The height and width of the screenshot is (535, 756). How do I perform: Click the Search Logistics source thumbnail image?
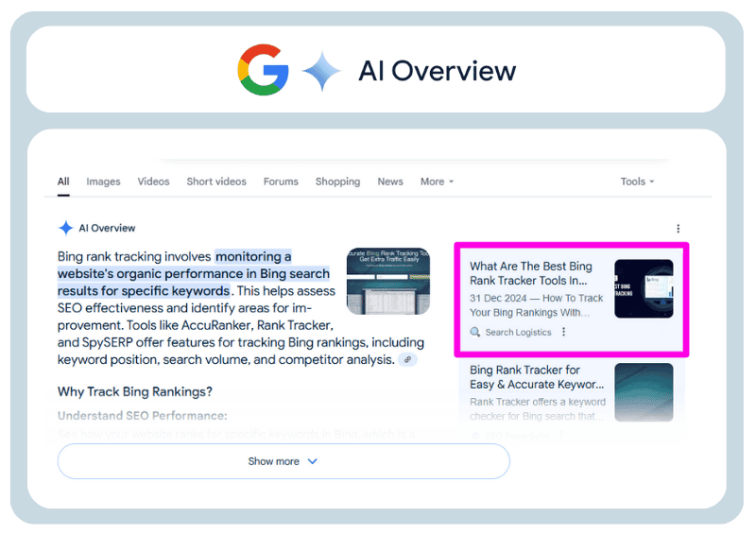[644, 288]
